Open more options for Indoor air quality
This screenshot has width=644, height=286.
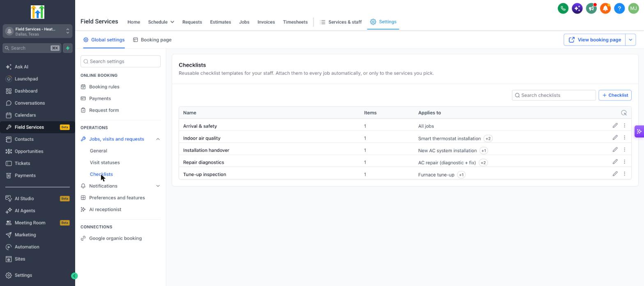pos(624,137)
